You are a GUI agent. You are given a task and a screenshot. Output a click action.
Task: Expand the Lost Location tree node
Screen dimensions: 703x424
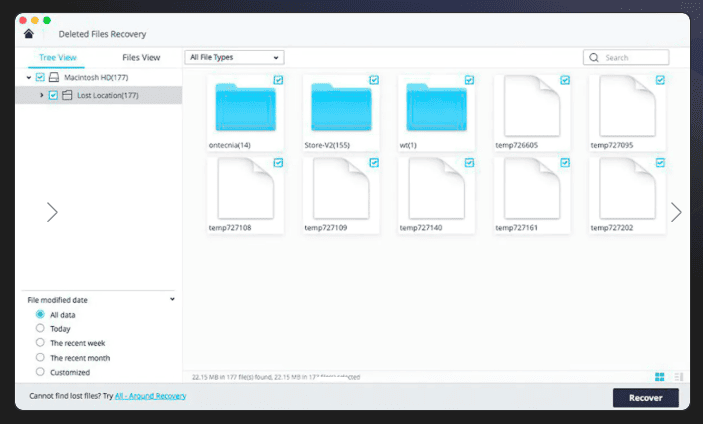point(41,95)
